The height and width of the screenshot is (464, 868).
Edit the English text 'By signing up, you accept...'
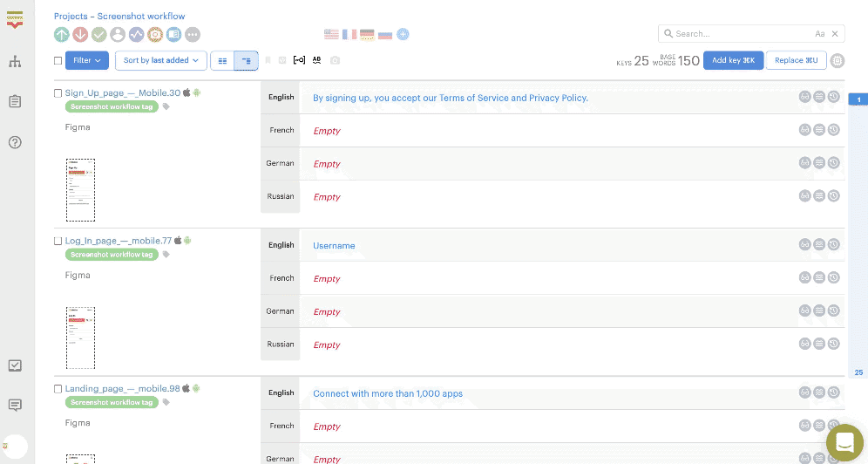(x=450, y=98)
